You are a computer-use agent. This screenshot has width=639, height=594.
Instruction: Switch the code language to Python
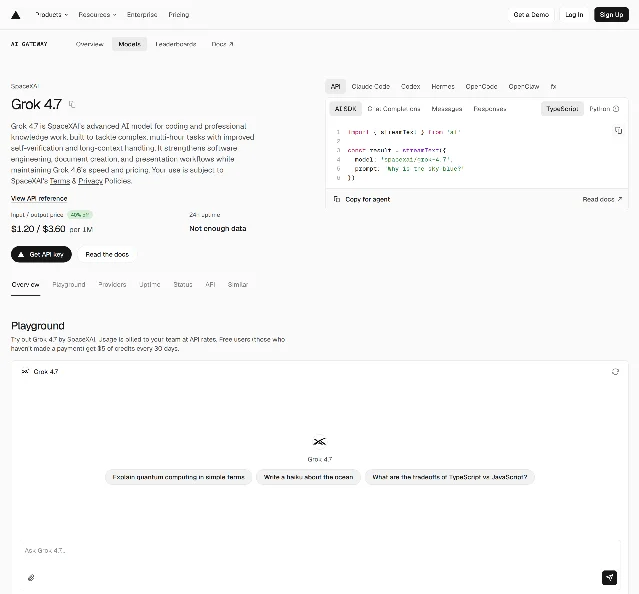click(x=599, y=109)
